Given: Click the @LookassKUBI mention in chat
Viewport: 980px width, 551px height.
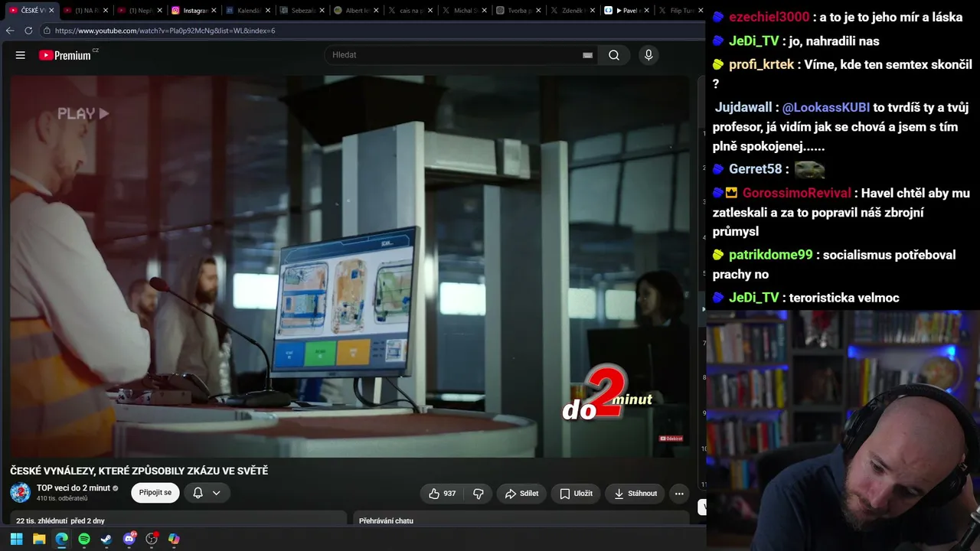Looking at the screenshot, I should click(x=826, y=108).
